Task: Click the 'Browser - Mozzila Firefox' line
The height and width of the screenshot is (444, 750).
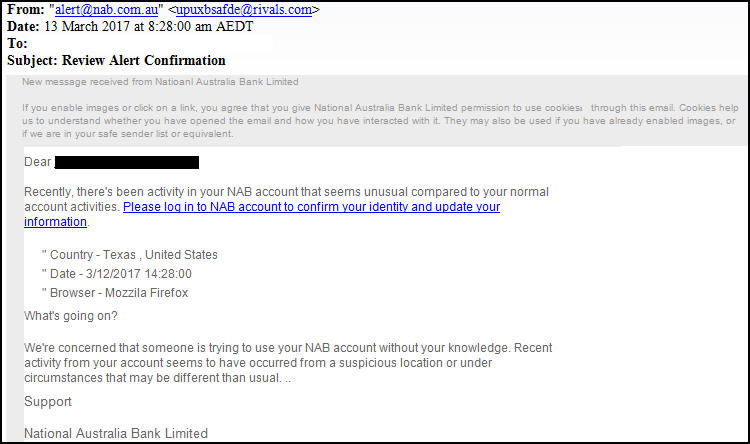Action: coord(115,293)
